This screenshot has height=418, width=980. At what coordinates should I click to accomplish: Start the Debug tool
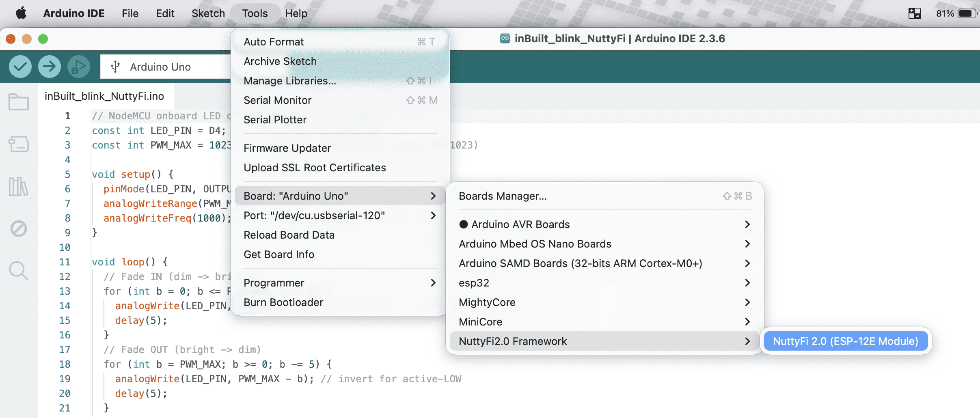pyautogui.click(x=78, y=67)
